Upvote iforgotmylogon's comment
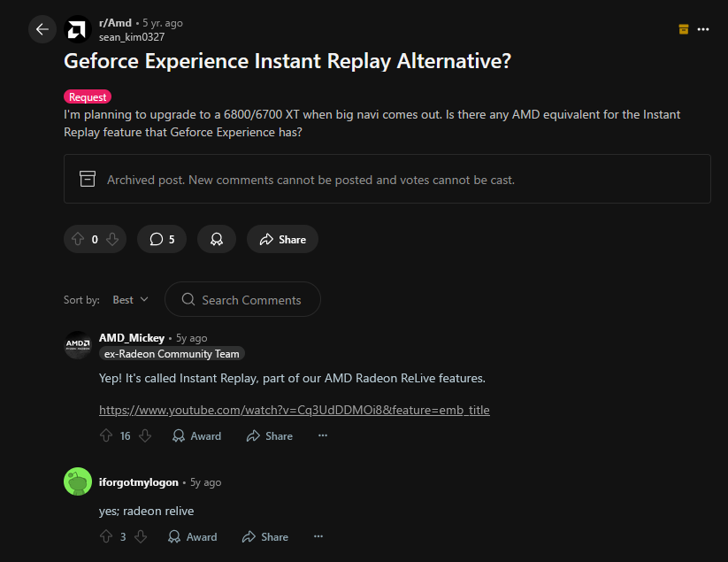728x562 pixels. pyautogui.click(x=106, y=536)
